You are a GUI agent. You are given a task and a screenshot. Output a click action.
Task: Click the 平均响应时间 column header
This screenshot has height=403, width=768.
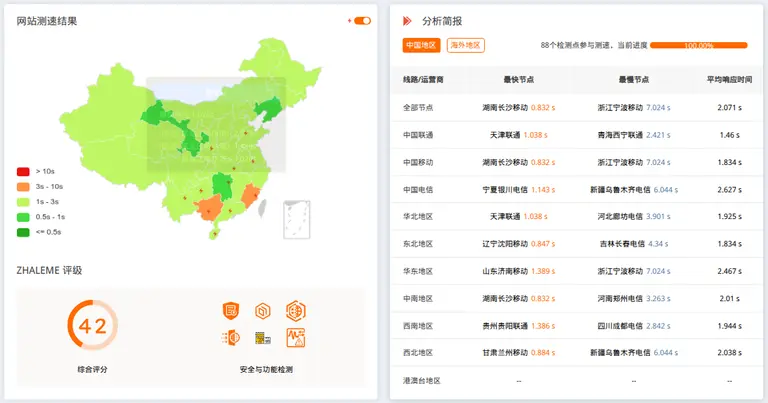pyautogui.click(x=729, y=79)
